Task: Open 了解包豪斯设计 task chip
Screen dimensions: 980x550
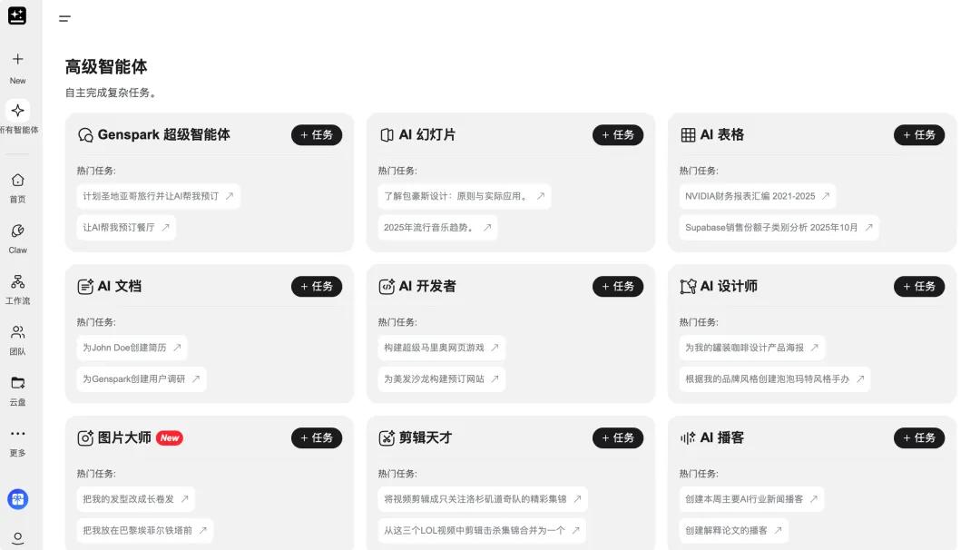Action: [465, 196]
